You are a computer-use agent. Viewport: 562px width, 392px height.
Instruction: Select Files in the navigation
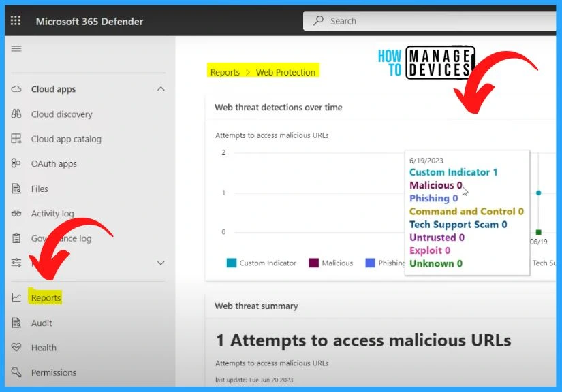click(x=40, y=189)
